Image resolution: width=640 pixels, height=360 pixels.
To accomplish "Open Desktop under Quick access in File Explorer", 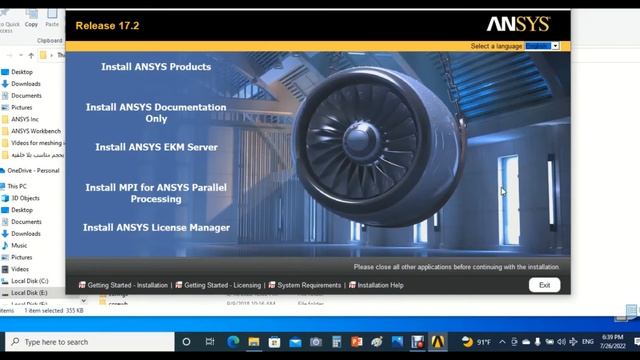I will click(x=22, y=72).
